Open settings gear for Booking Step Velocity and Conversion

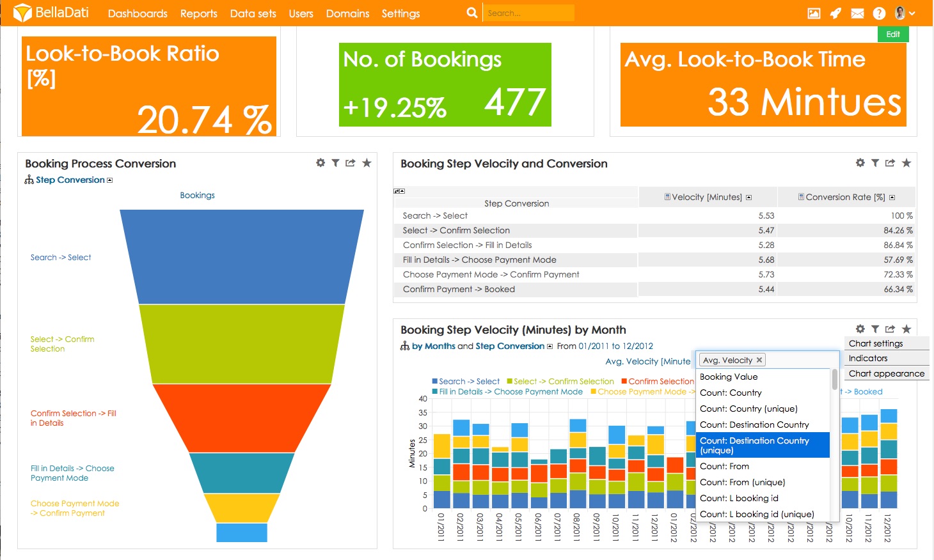click(x=860, y=163)
